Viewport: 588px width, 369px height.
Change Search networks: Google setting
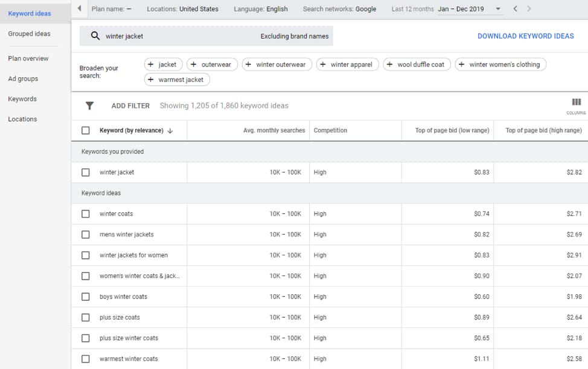pos(339,8)
